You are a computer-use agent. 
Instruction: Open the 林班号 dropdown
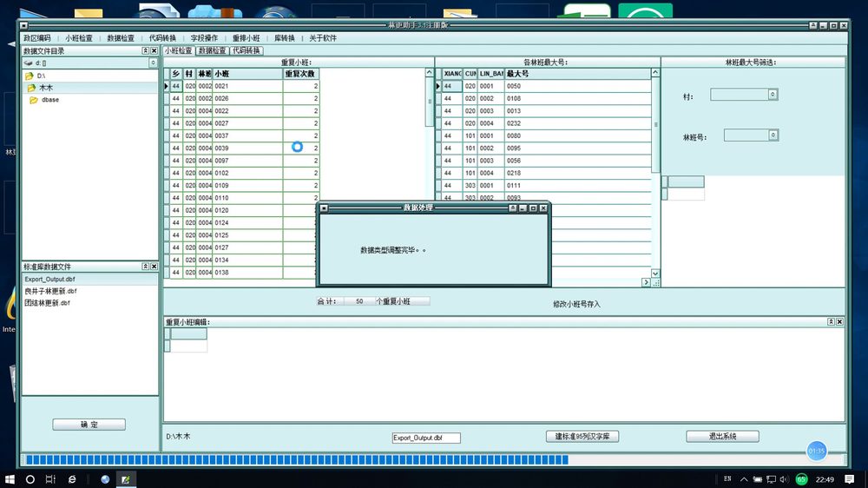pos(773,135)
